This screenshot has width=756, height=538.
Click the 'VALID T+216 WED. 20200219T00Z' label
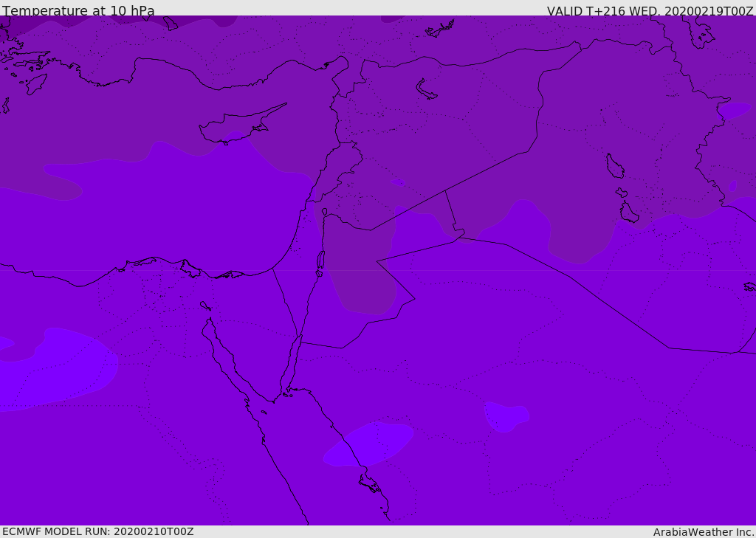650,10
